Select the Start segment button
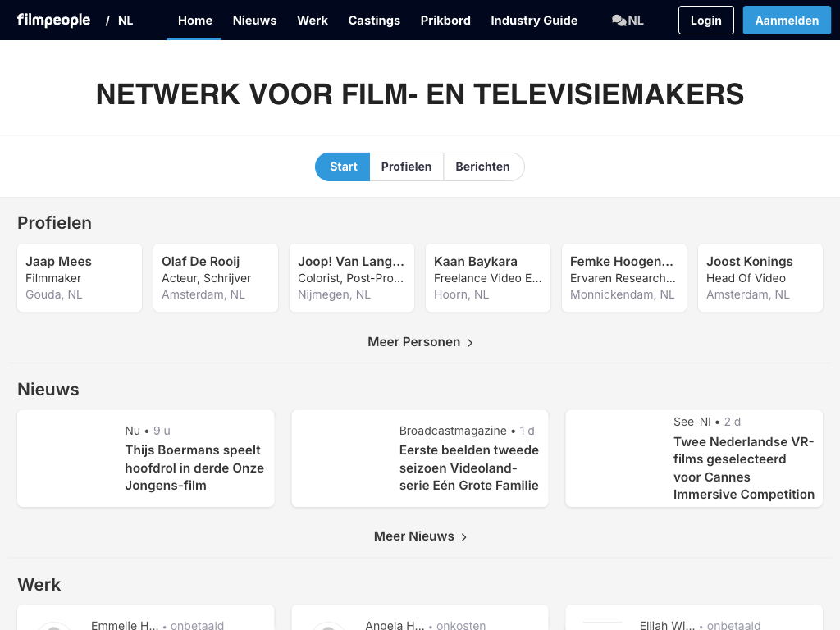The width and height of the screenshot is (840, 630). [x=343, y=167]
